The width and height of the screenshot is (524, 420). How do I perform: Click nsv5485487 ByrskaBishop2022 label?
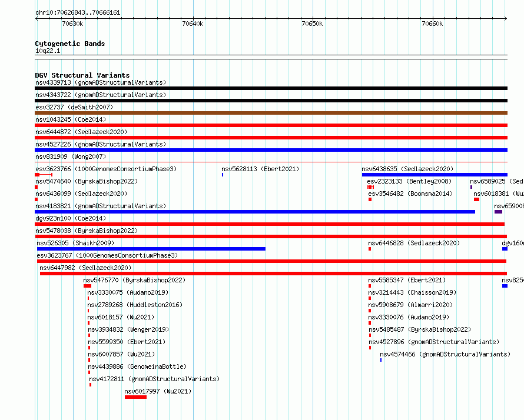[x=420, y=329]
